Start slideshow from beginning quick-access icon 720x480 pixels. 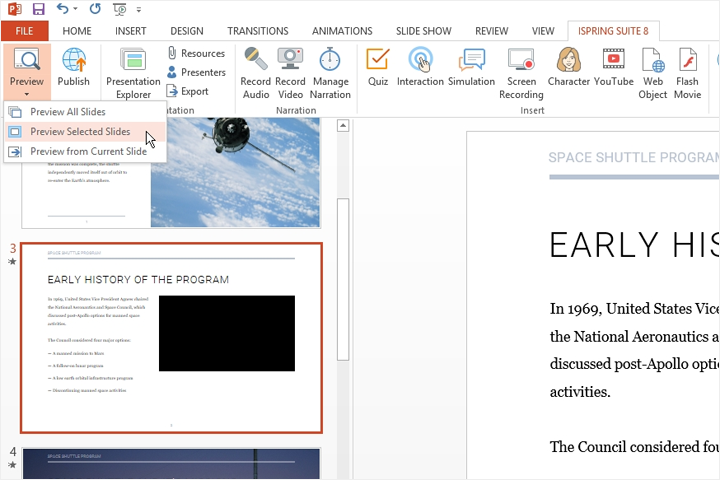pos(119,9)
